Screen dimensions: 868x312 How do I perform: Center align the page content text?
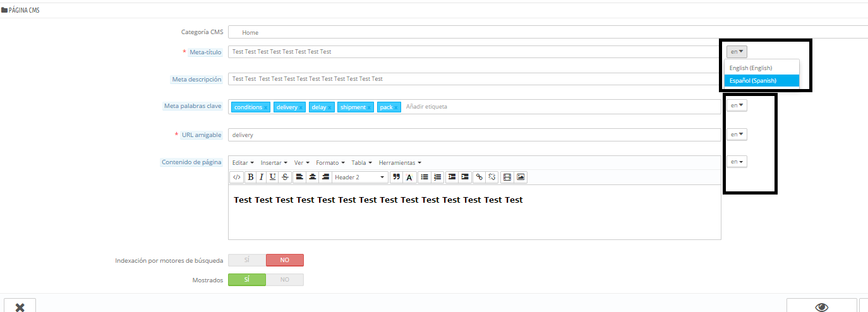click(x=312, y=177)
